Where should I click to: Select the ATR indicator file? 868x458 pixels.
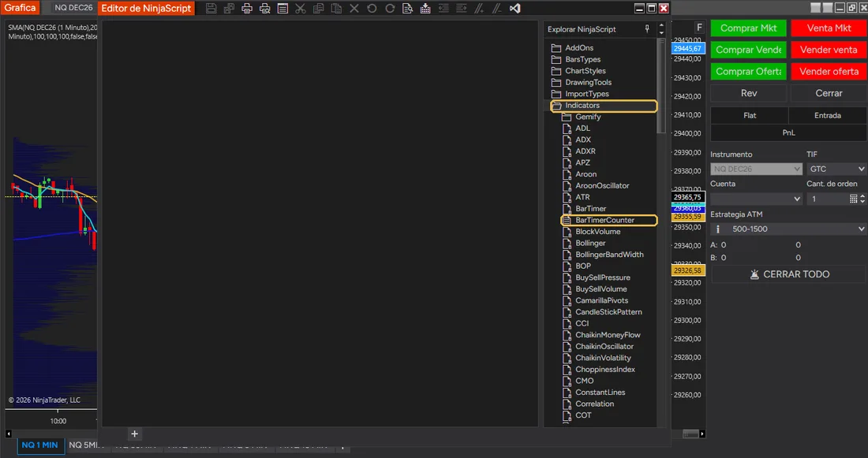582,197
